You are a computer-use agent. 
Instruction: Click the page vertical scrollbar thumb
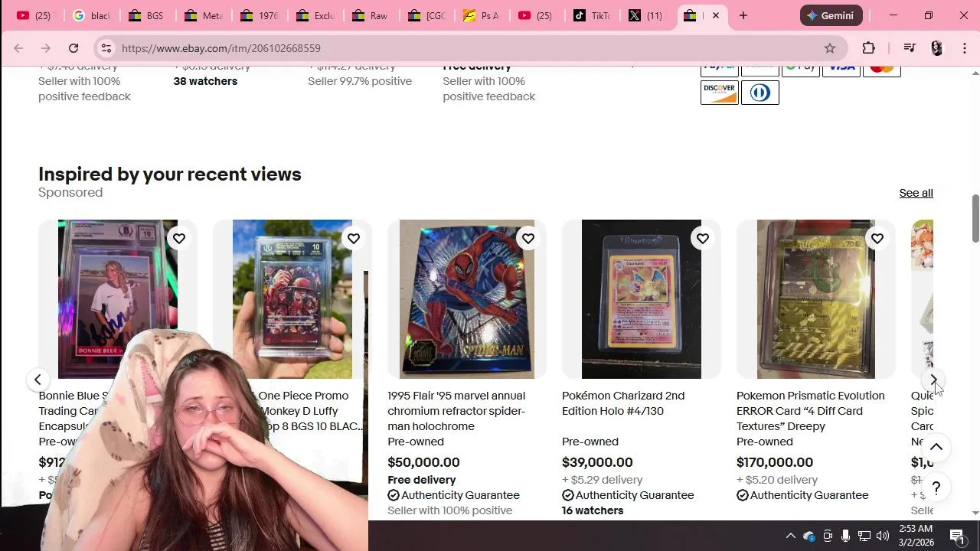(x=975, y=219)
